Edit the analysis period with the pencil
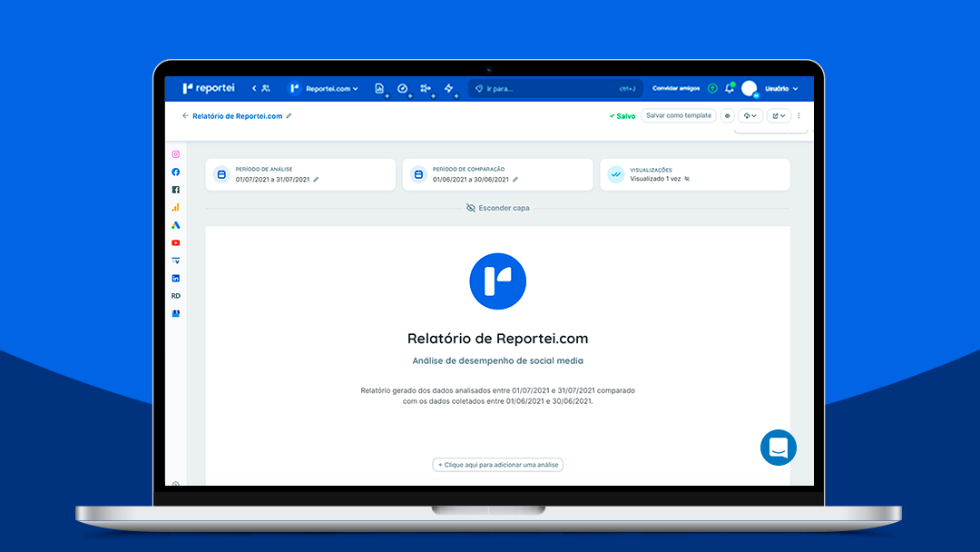 click(x=316, y=180)
